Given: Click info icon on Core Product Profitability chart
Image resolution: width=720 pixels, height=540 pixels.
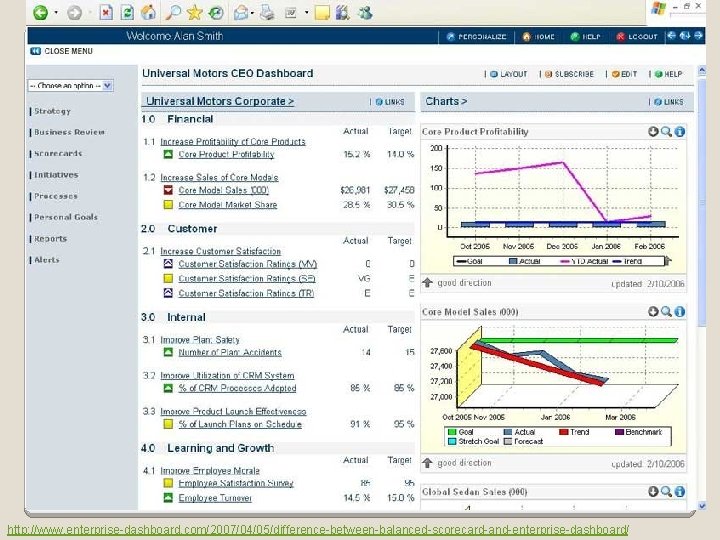Looking at the screenshot, I should [x=680, y=132].
